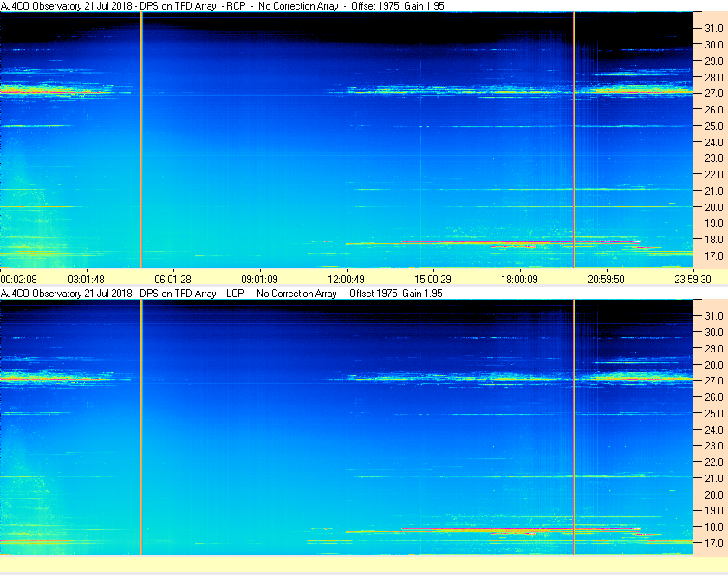Click the 09:01:09 time tick label

(259, 280)
